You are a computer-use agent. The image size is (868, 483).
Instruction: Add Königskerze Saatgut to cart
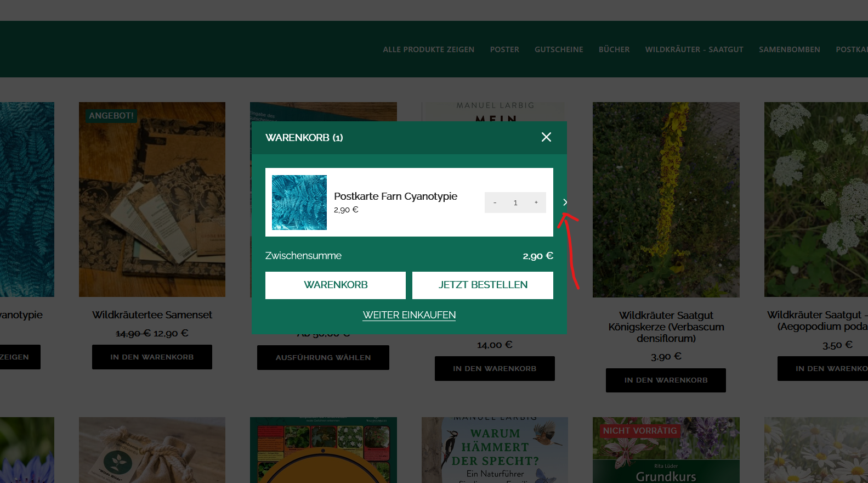coord(666,380)
